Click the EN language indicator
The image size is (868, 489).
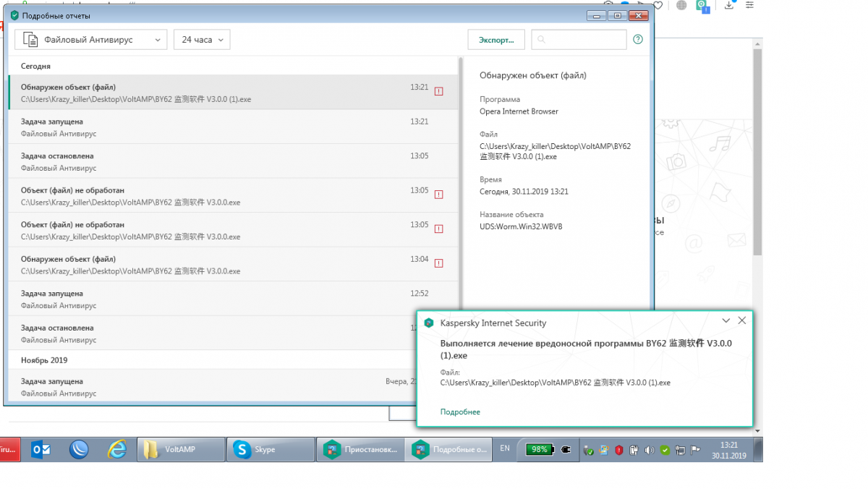505,448
